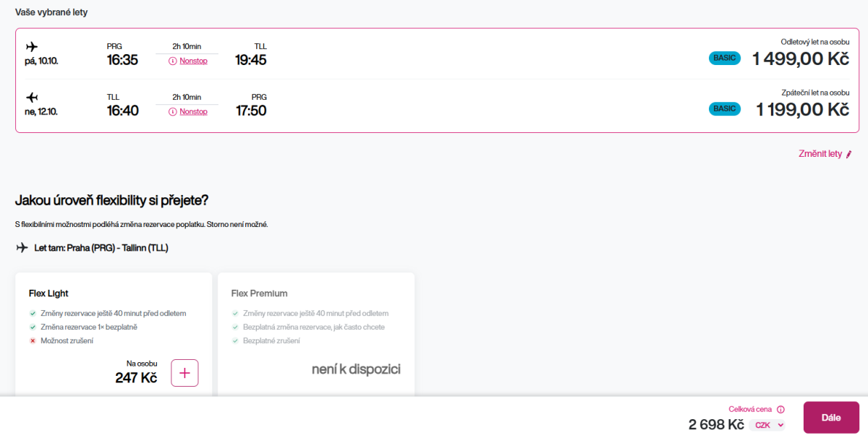Click the BASIC badge on return flight
Screen dimensions: 868x438
pyautogui.click(x=724, y=109)
